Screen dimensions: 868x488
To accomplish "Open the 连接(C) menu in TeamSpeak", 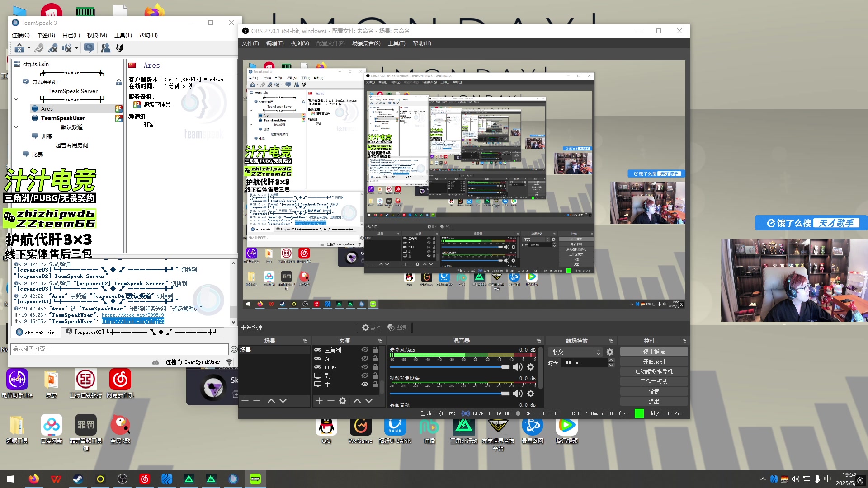I will (20, 35).
